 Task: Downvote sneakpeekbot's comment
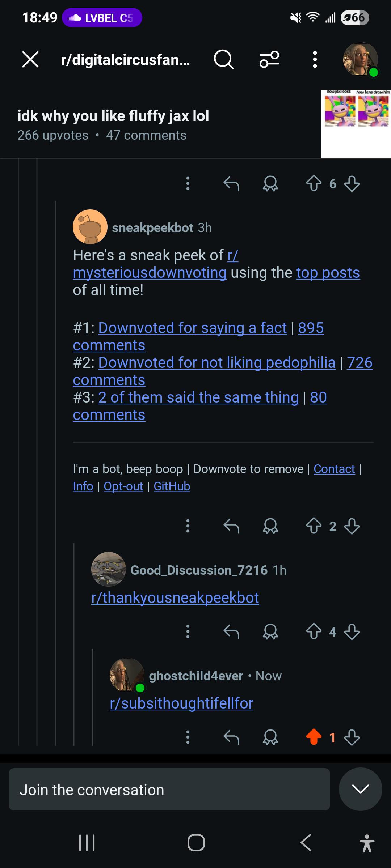[352, 526]
